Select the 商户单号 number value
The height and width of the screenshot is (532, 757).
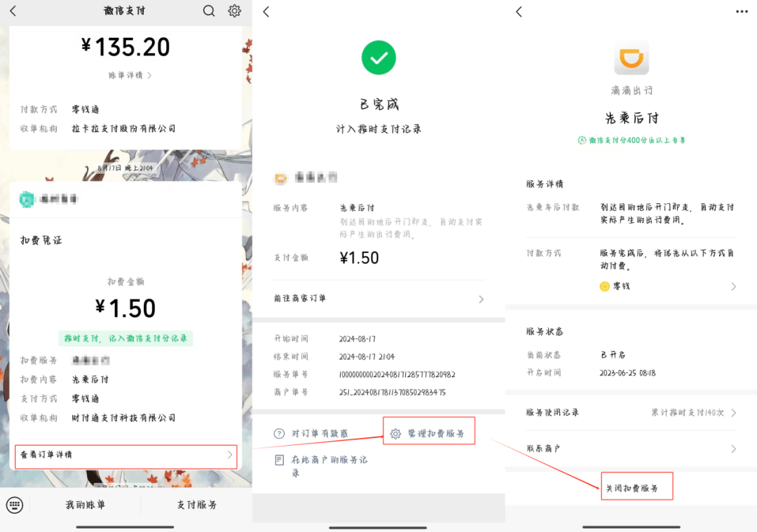point(392,393)
